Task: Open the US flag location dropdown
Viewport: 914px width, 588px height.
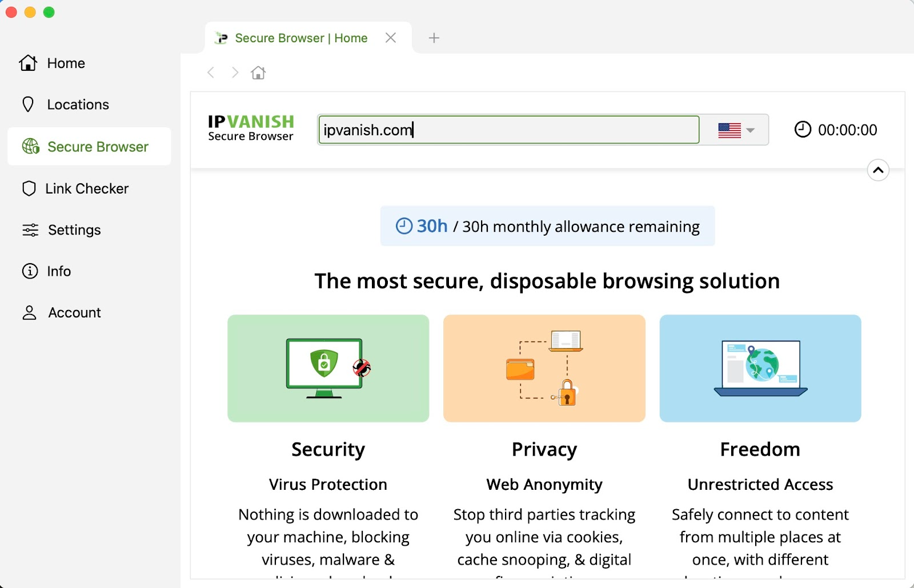Action: [736, 130]
